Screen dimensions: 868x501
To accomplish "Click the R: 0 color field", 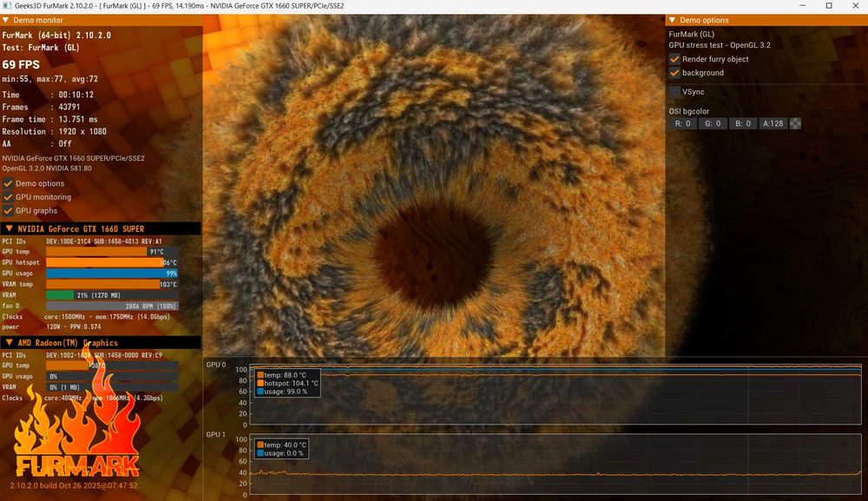I will coord(682,123).
